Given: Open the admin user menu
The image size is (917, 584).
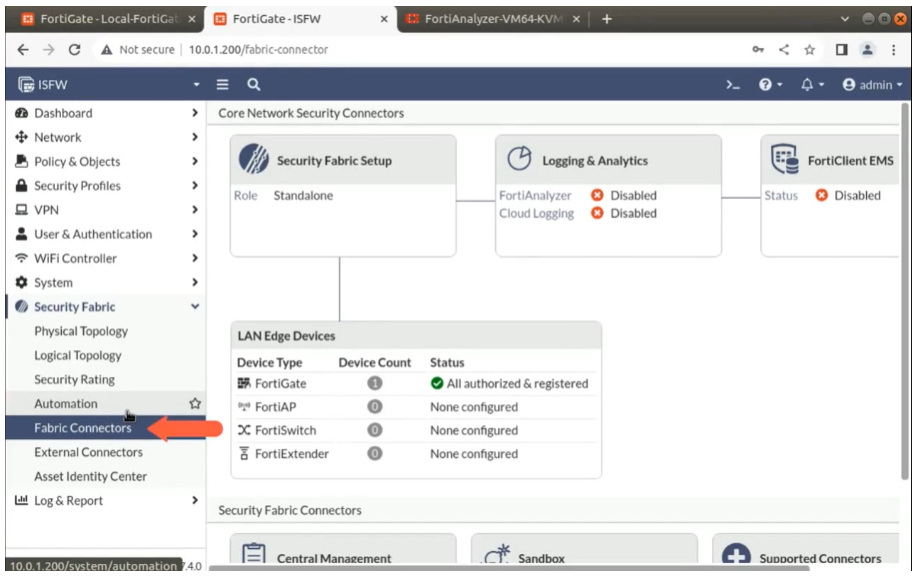Looking at the screenshot, I should (x=873, y=85).
